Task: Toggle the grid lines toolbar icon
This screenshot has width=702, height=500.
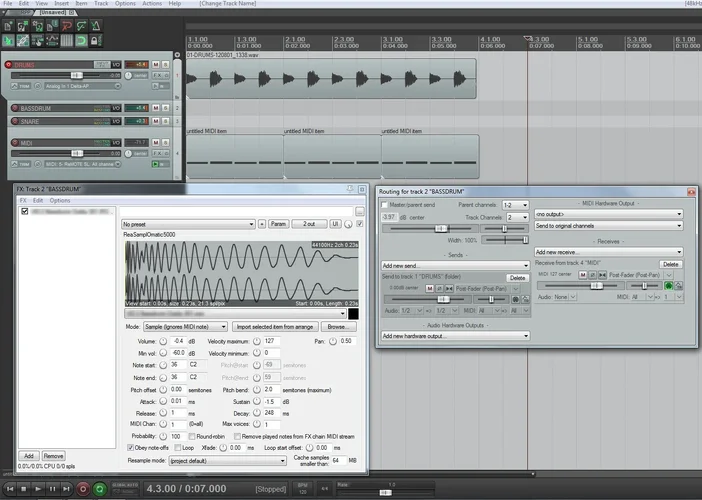Action: (66, 41)
